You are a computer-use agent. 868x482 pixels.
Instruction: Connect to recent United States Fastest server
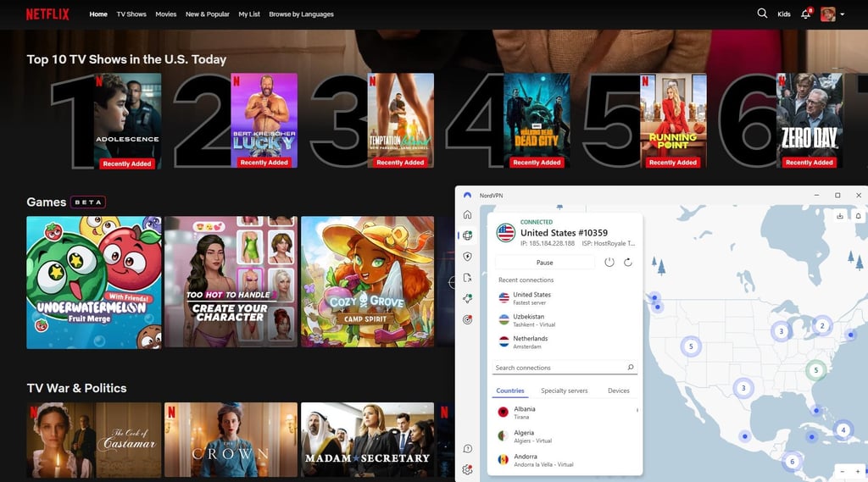pyautogui.click(x=565, y=298)
